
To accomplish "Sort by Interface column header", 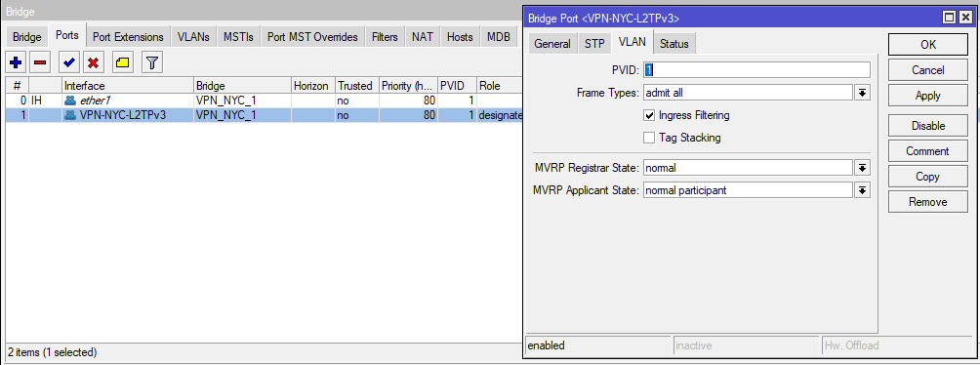I will 128,86.
